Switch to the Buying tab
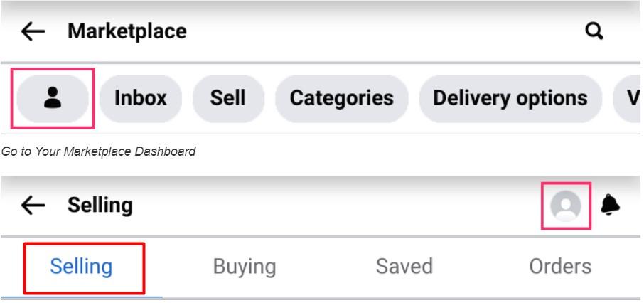This screenshot has width=644, height=303. click(x=245, y=267)
